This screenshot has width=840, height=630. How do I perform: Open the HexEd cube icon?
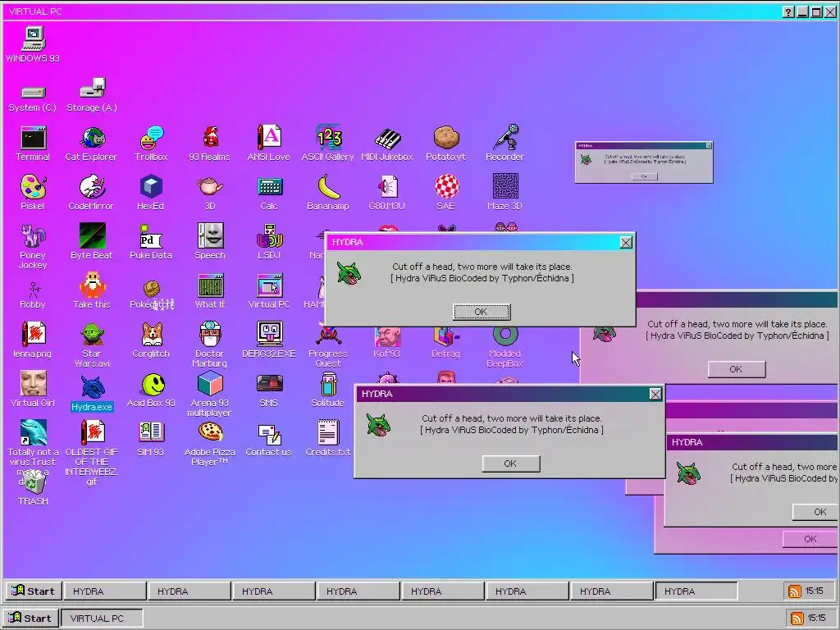point(151,187)
